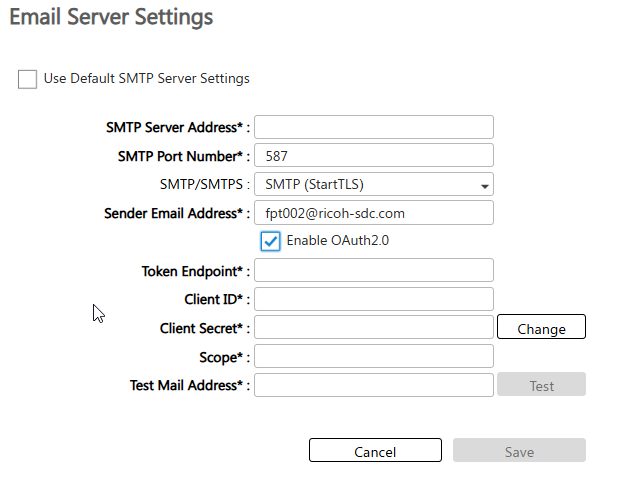Viewport: 618px width, 478px height.
Task: Click into the SMTP Server Address field
Action: 374,127
